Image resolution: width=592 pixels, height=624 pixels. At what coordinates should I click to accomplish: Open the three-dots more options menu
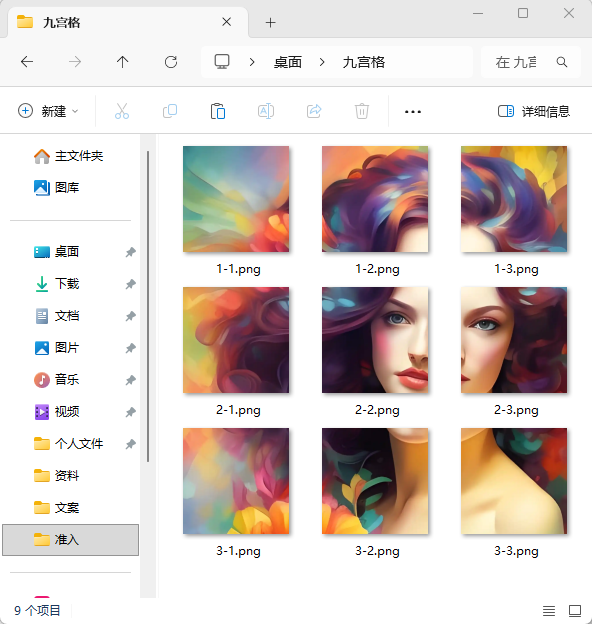point(413,111)
